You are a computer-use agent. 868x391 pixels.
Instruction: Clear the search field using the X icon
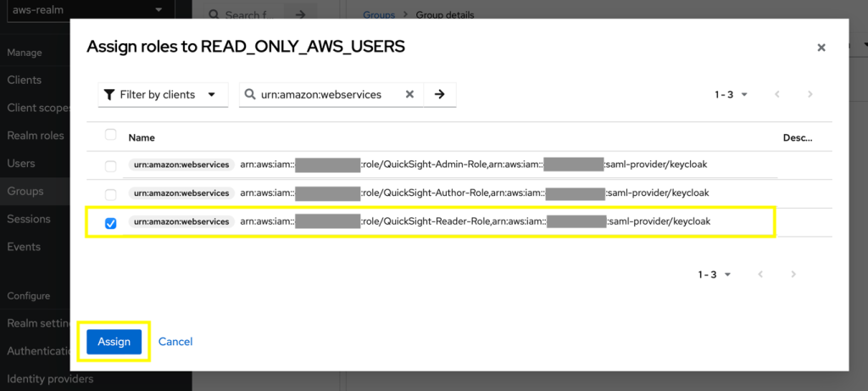click(x=409, y=94)
